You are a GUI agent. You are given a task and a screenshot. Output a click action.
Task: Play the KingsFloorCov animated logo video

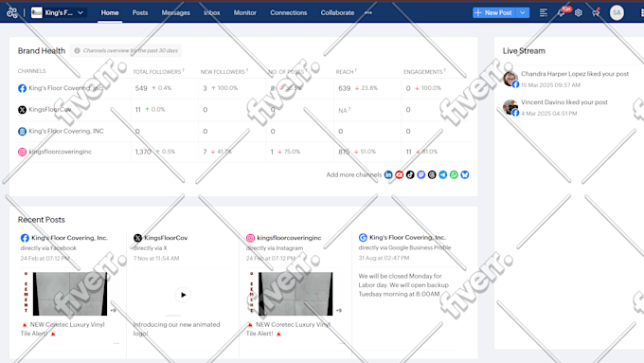[x=183, y=295]
